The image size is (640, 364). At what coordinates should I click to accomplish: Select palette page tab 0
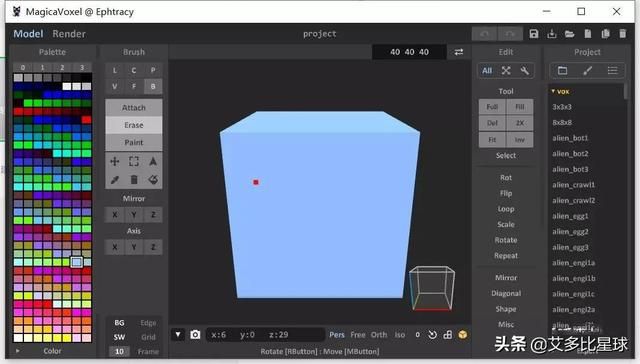(23, 67)
